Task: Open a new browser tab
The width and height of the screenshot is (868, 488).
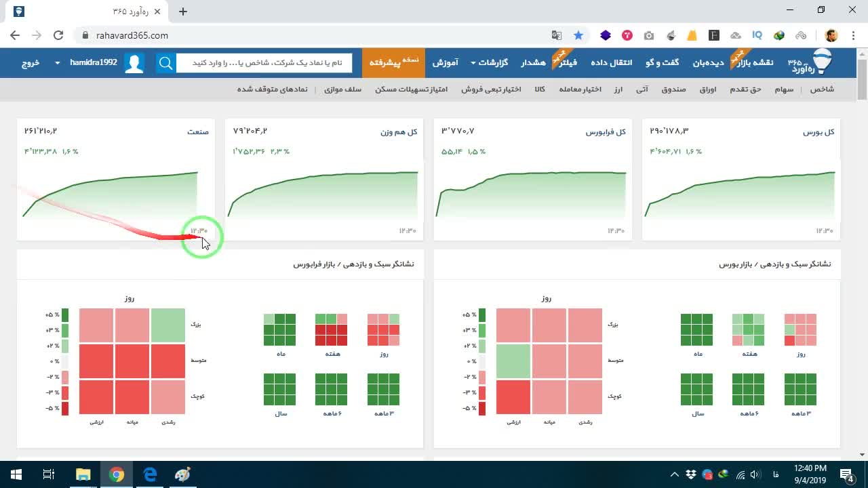Action: pos(183,11)
